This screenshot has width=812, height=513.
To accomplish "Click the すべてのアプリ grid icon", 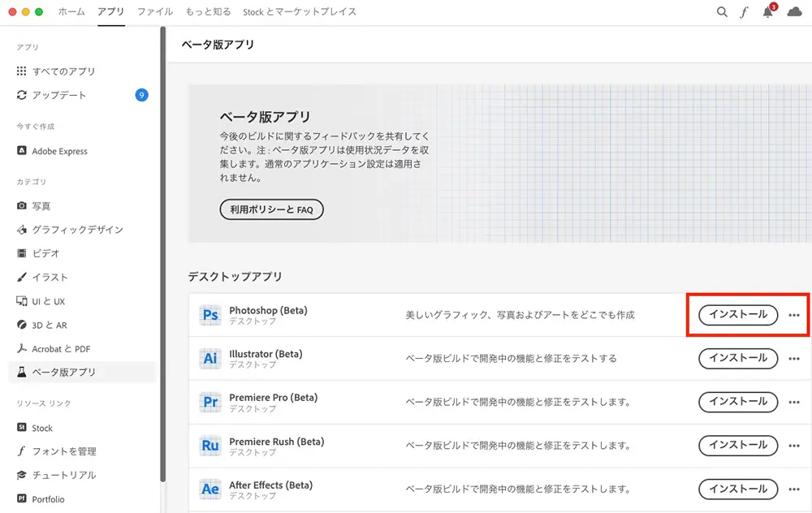I will [21, 71].
